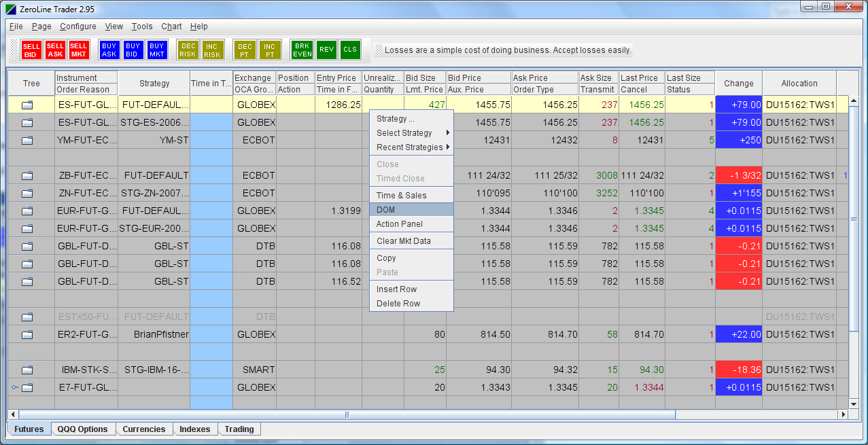
Task: Switch to the Currencies tab
Action: pyautogui.click(x=144, y=429)
